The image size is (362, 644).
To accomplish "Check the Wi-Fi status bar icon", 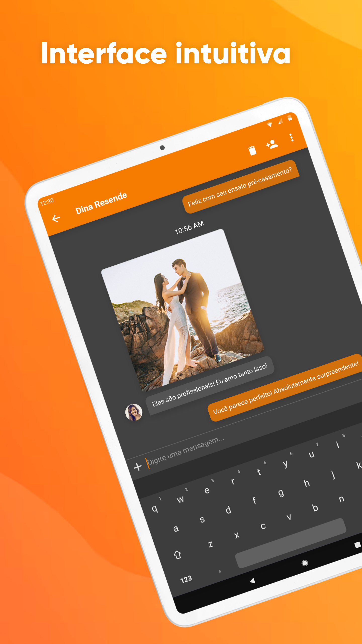I will coord(269,124).
